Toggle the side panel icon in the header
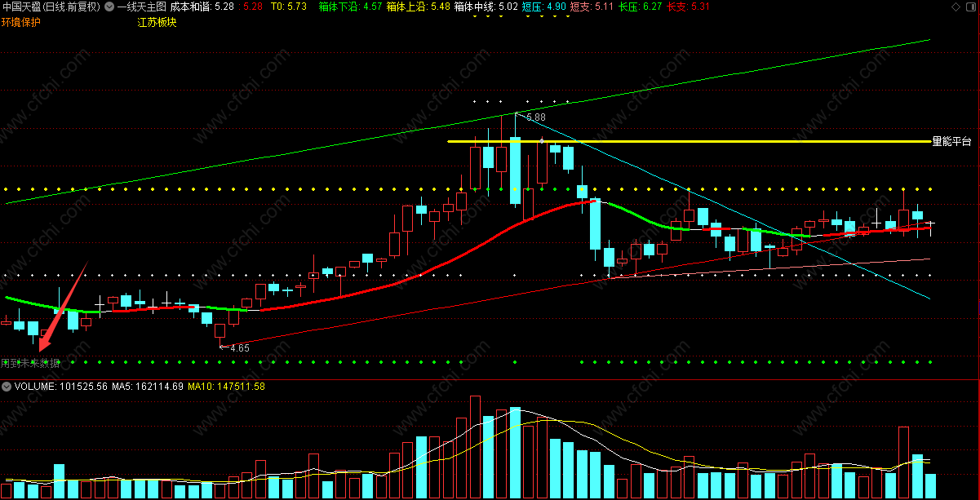The height and width of the screenshot is (500, 980). 971,6
